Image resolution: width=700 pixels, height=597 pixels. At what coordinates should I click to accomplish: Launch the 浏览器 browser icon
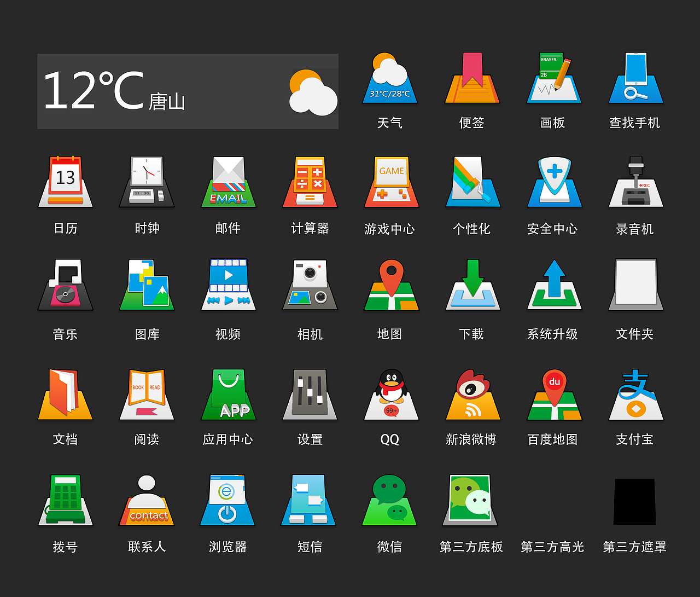click(x=227, y=500)
